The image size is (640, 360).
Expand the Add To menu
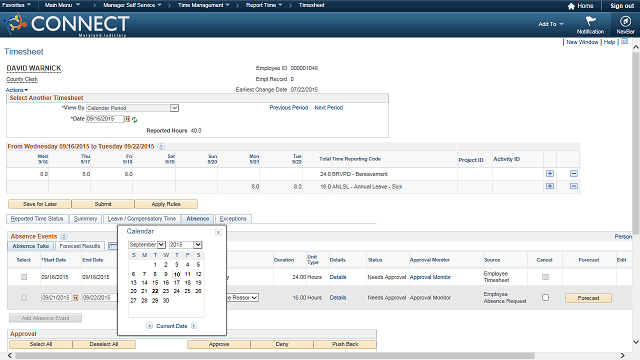click(551, 24)
